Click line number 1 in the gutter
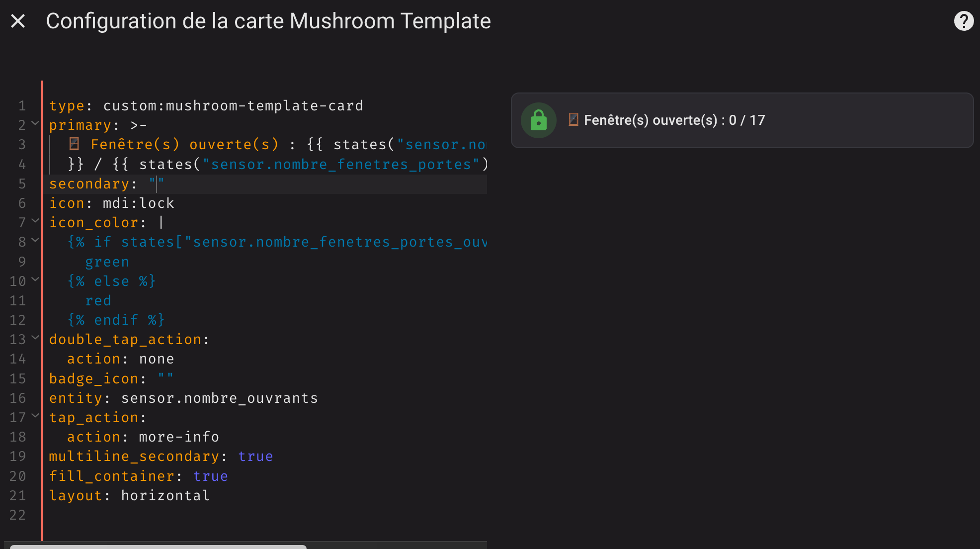Screen dimensions: 980x549 [x=22, y=106]
